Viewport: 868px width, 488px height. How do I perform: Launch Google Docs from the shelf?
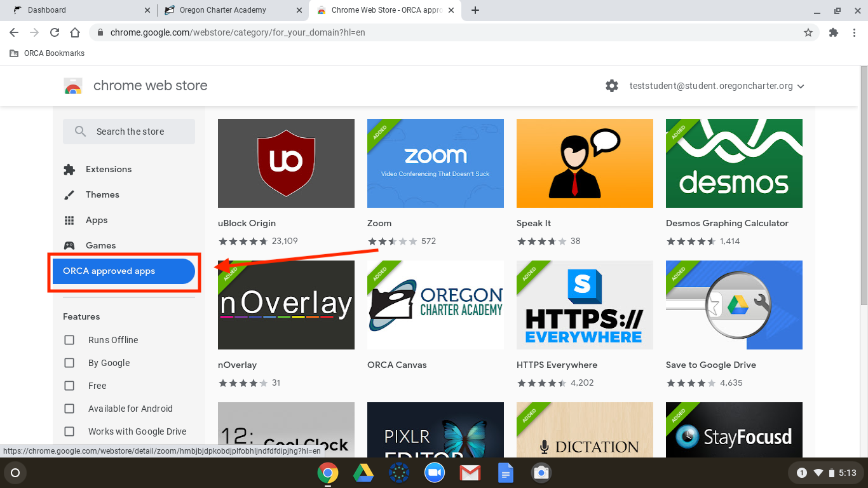pos(506,473)
